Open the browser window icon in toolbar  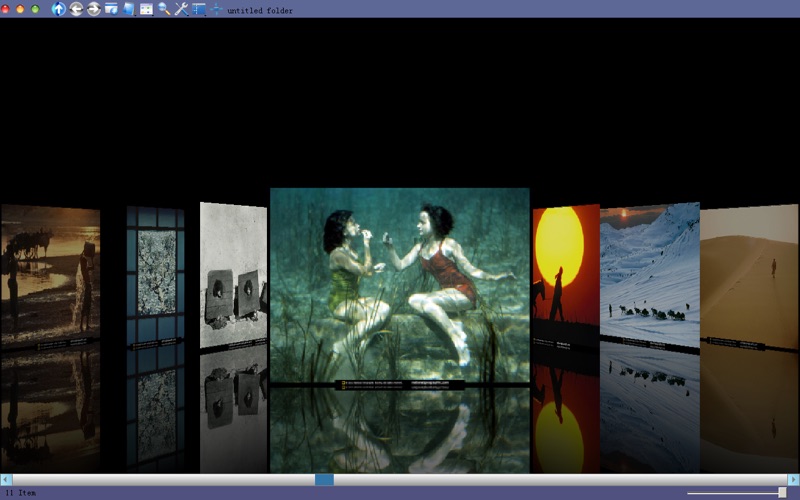tap(111, 9)
